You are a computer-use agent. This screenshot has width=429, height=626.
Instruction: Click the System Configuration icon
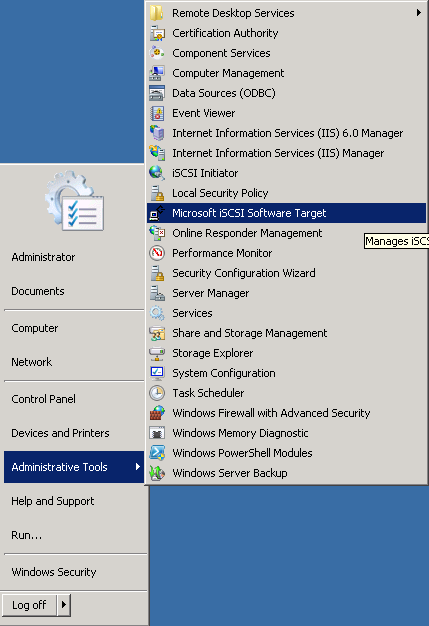coord(157,373)
